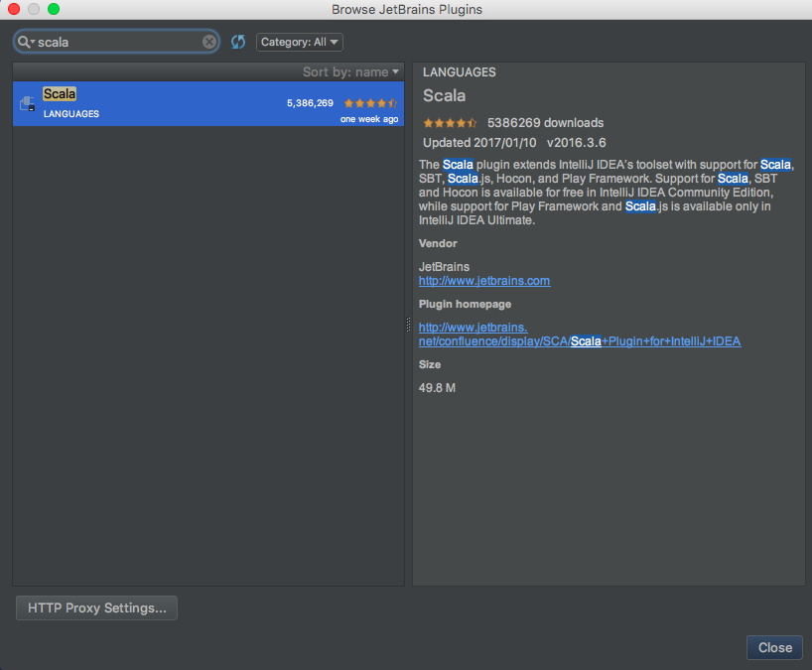
Task: Click the LANGUAGES category header in details panel
Action: point(460,72)
